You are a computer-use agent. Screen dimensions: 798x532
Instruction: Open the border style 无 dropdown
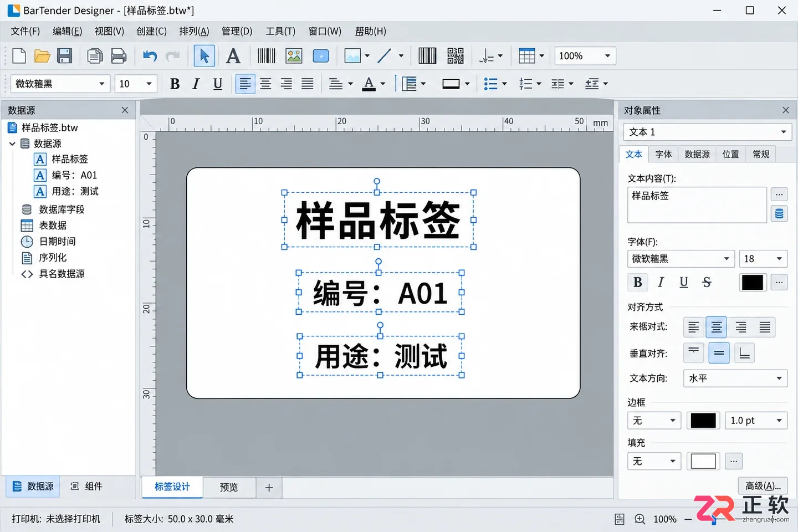point(654,421)
